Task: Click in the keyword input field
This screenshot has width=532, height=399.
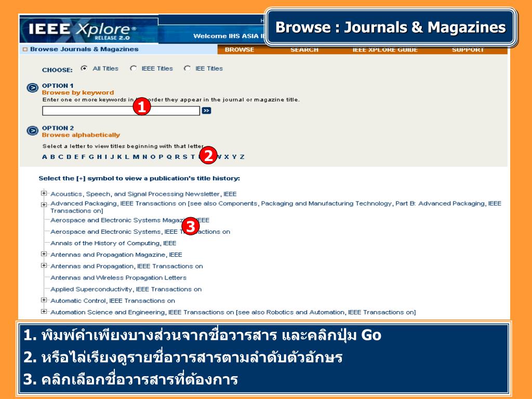Action: click(x=121, y=111)
